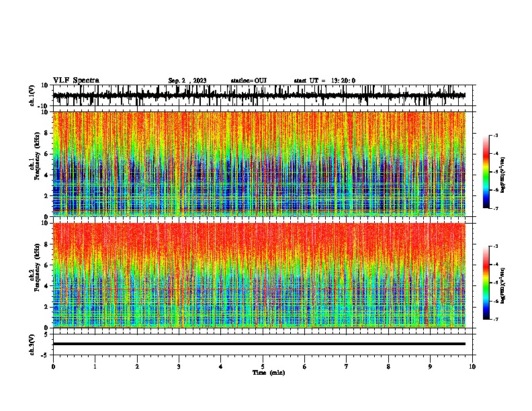Click inside the ch.2 spectrogram panel
This screenshot has height=411, width=532.
(259, 275)
